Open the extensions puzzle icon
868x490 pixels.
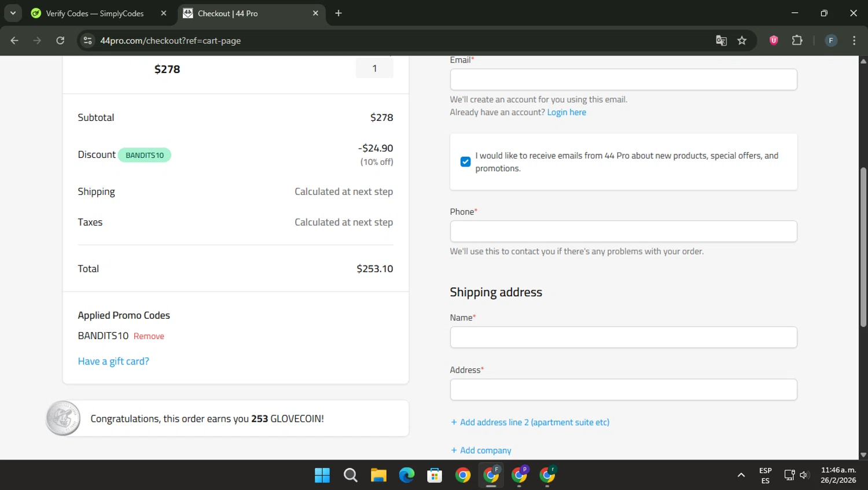tap(797, 40)
